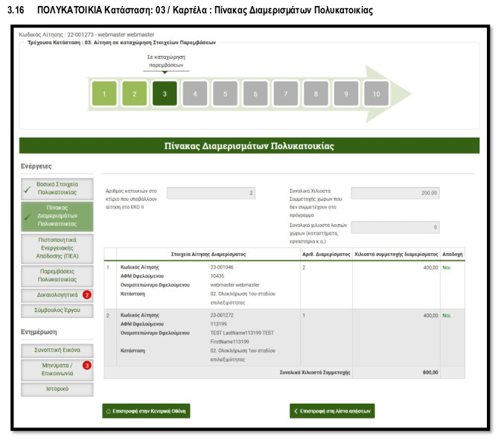Click the red badge on Δικαιολογητικά
The height and width of the screenshot is (440, 504).
(x=87, y=295)
